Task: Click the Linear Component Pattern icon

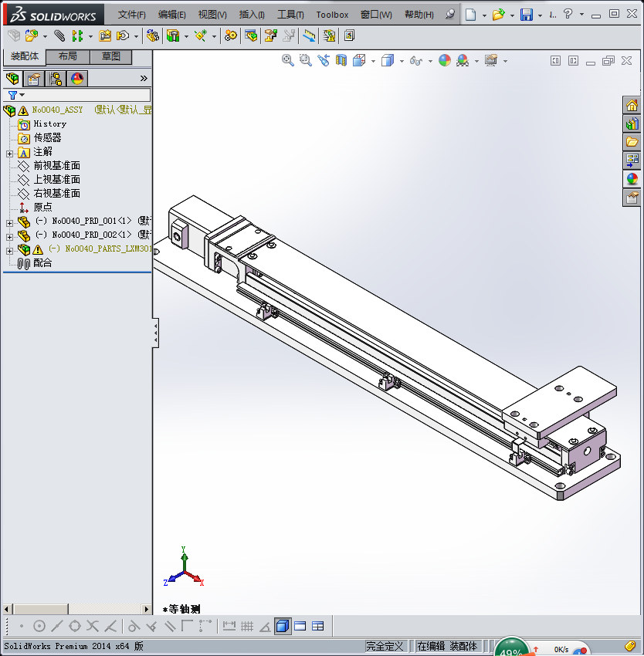Action: coord(77,36)
